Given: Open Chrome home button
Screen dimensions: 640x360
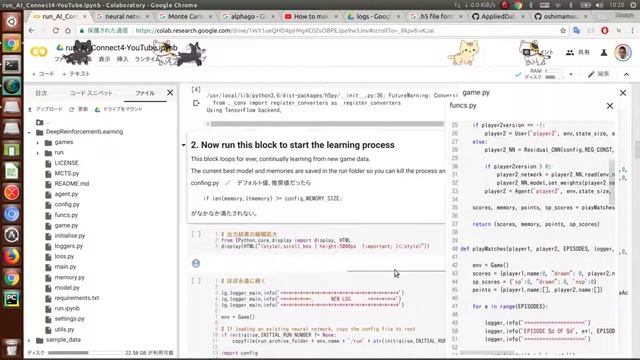Looking at the screenshot, I should (x=68, y=31).
